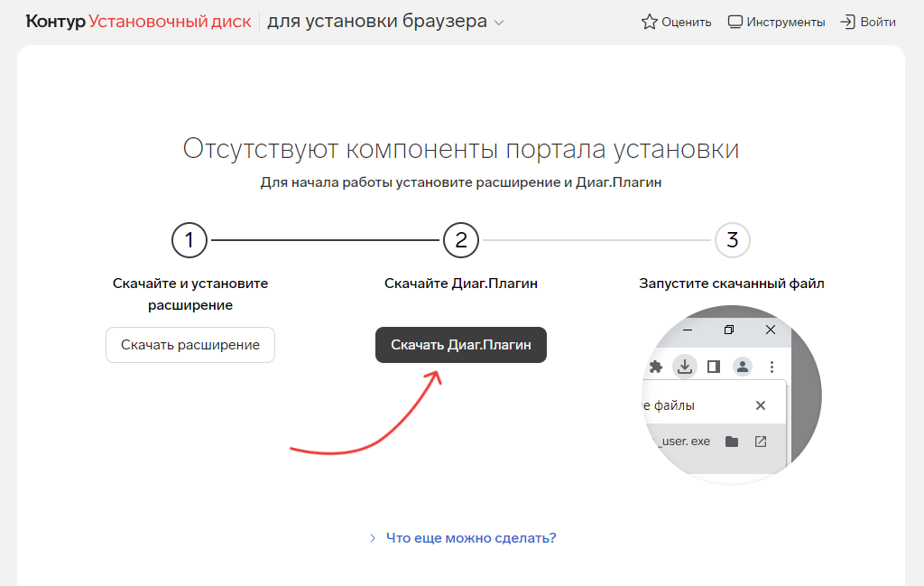Screen dimensions: 924x586
Task: Click the heading "Отсутствуют компоненты портала установки"
Action: coord(461,149)
